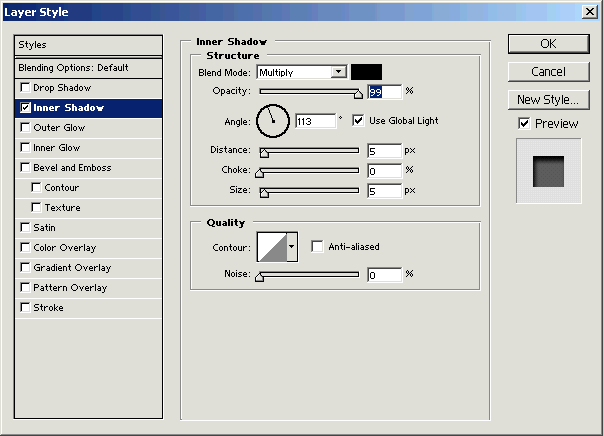Select Blending Options: Default
Screen dimensions: 604x436
point(88,68)
